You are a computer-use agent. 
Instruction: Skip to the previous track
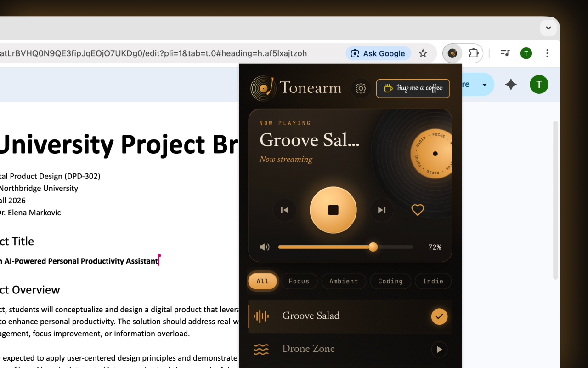(x=284, y=210)
